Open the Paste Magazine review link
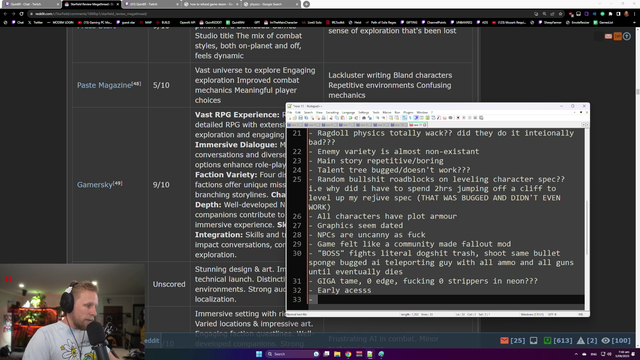The height and width of the screenshot is (360, 640). pos(104,85)
